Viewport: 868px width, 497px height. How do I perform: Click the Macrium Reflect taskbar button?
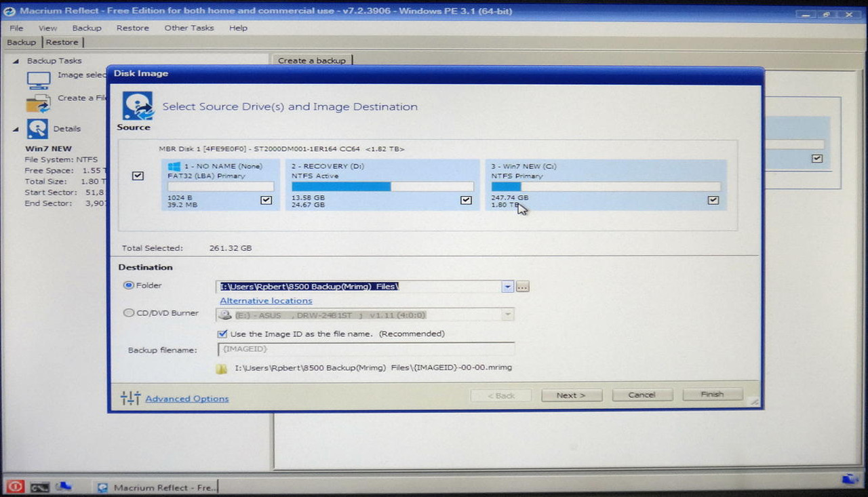pos(157,488)
